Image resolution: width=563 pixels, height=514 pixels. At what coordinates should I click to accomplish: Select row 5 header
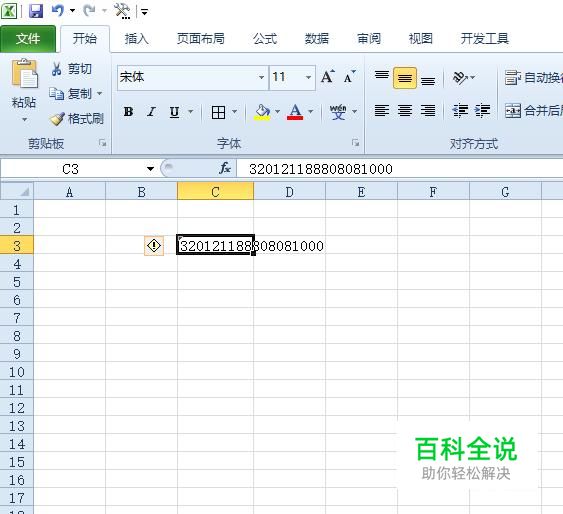tap(17, 282)
